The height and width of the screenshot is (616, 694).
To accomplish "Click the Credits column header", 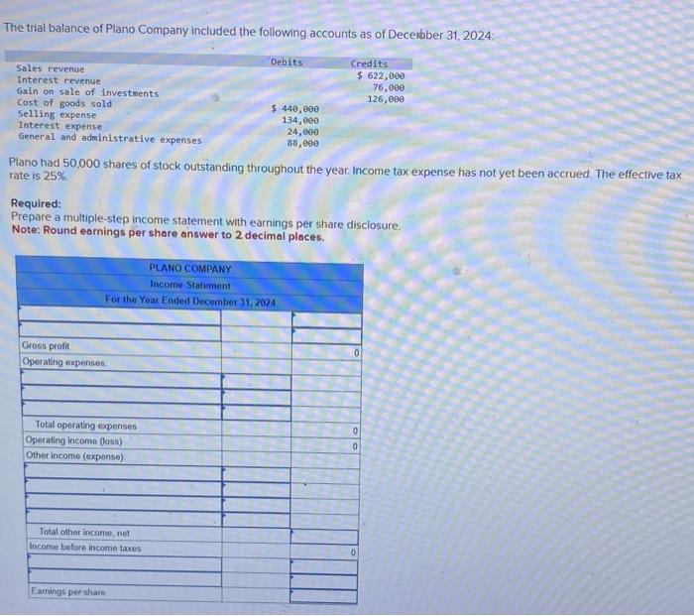I will (x=369, y=63).
